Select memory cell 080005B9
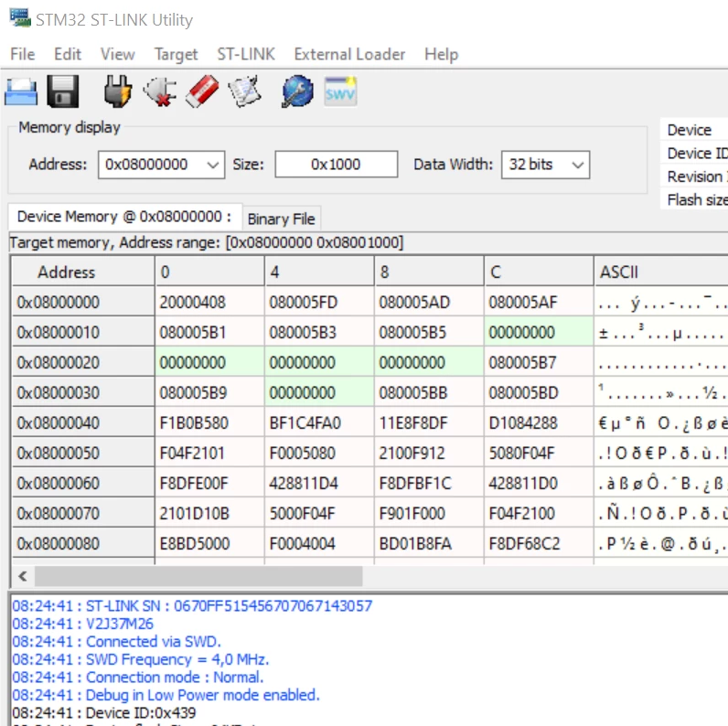 coord(209,392)
